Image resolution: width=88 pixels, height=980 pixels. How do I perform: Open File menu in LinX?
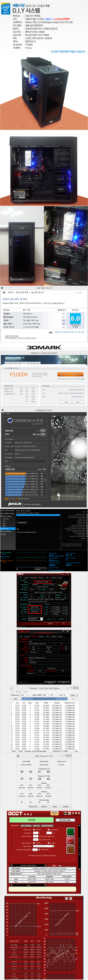(x=13, y=692)
